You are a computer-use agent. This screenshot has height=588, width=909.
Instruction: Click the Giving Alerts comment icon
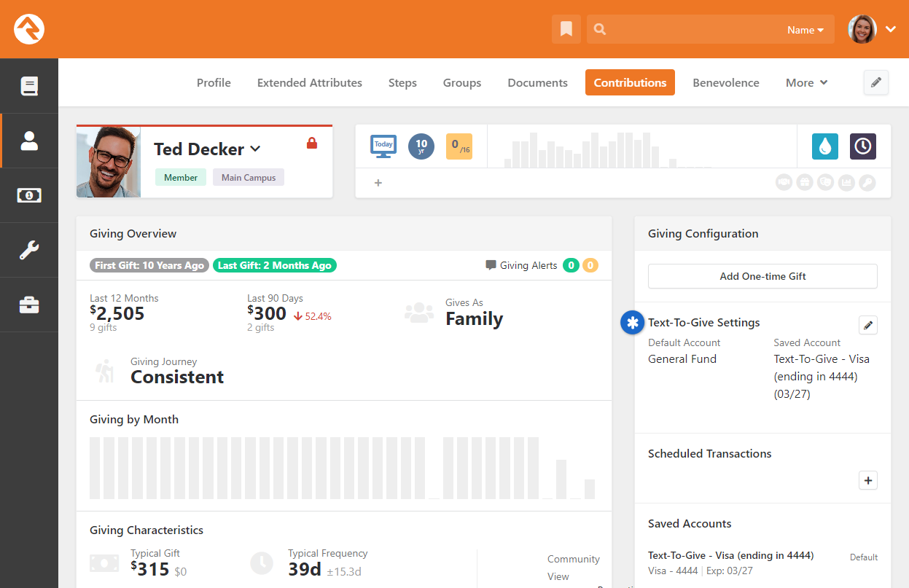491,265
